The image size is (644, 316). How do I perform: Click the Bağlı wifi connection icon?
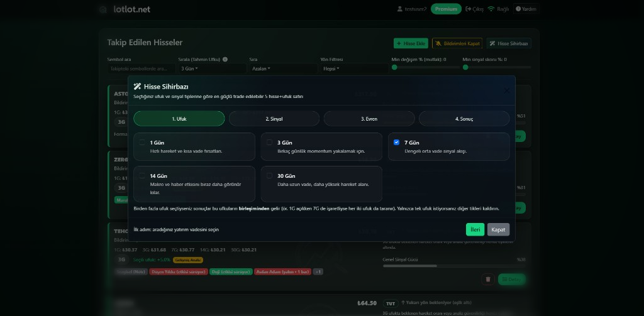tap(491, 9)
